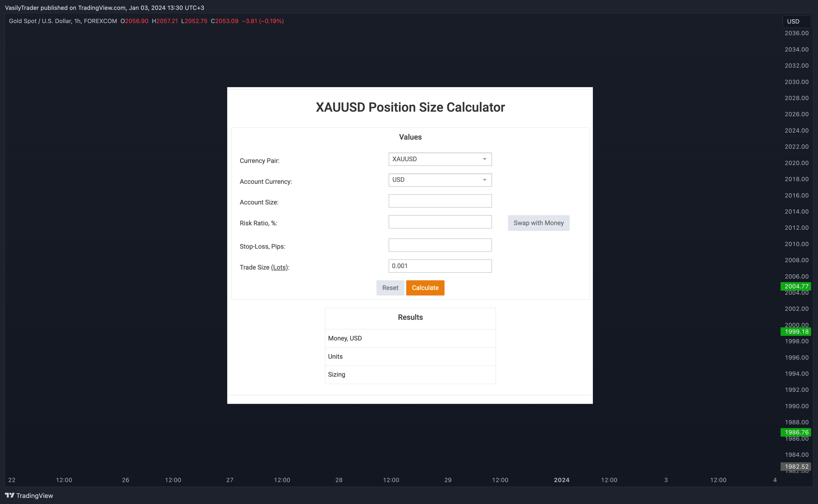Click the gray 1982.52 price label

coord(796,467)
